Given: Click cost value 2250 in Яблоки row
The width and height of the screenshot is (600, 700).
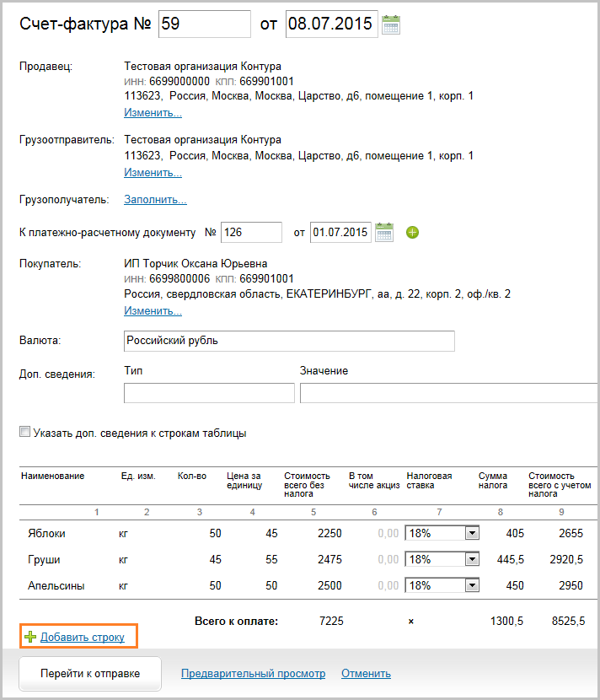Looking at the screenshot, I should click(x=329, y=533).
